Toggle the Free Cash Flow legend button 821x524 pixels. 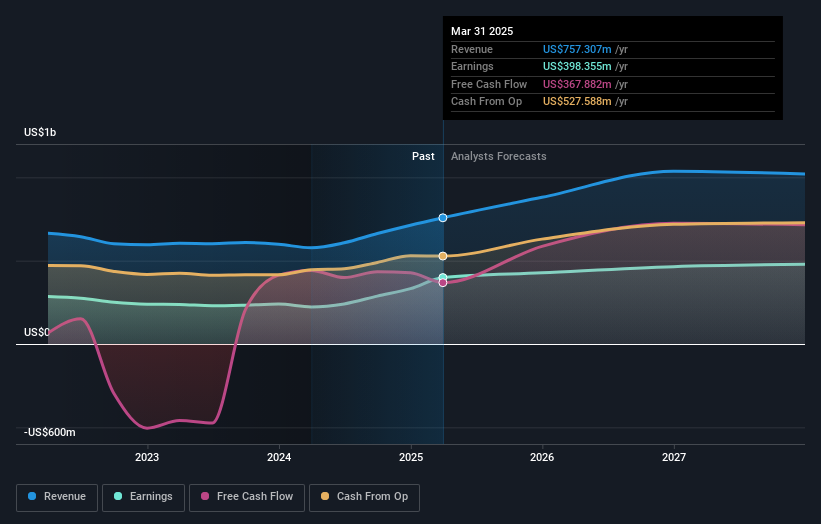(x=247, y=497)
